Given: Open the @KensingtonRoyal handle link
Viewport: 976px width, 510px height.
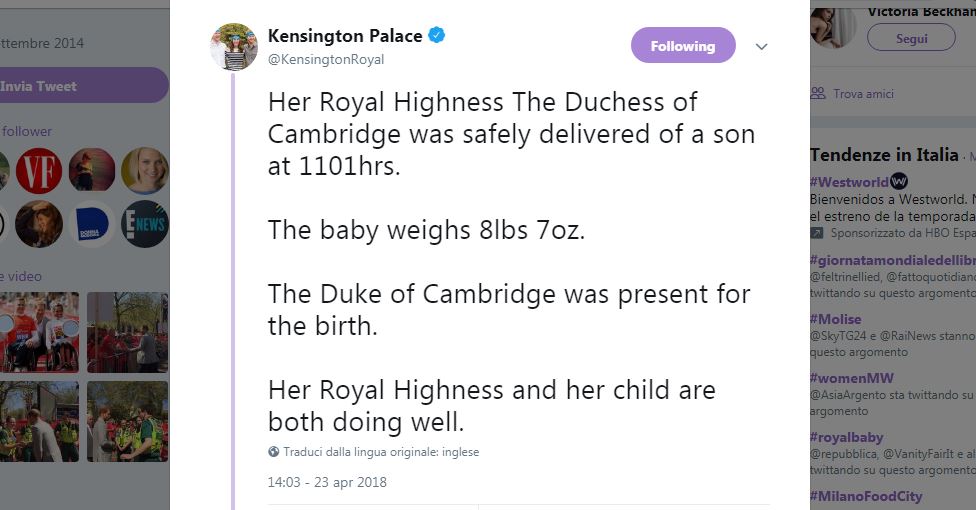Looking at the screenshot, I should 326,59.
